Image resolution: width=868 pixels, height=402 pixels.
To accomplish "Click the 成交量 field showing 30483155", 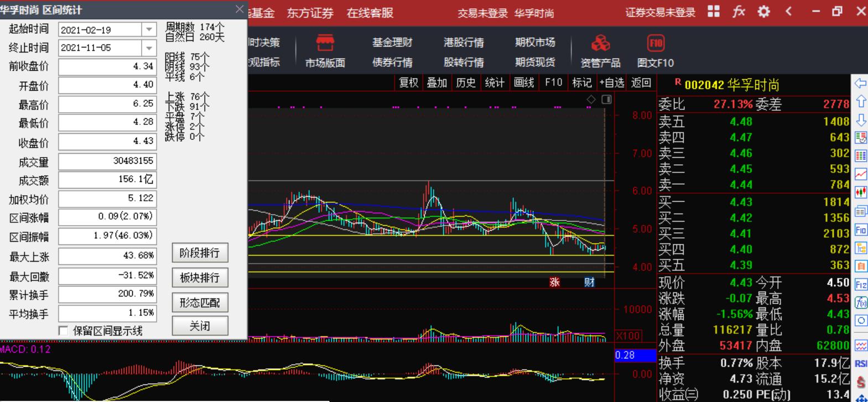I will [107, 161].
